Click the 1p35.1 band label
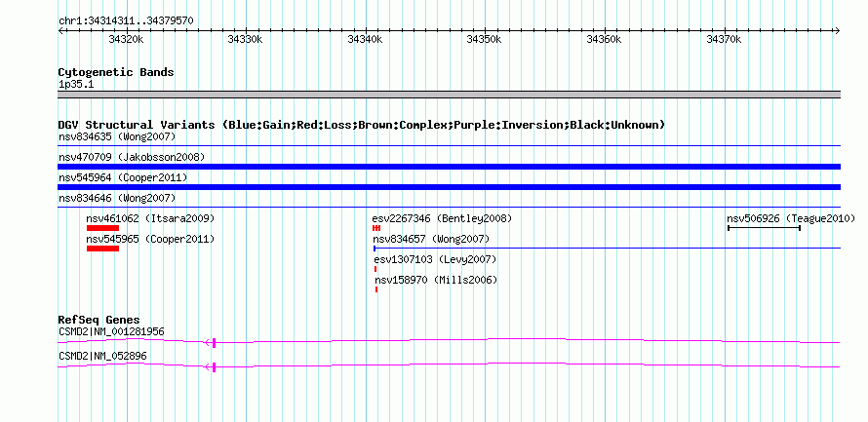Screen dimensions: 868x422 click(x=76, y=85)
